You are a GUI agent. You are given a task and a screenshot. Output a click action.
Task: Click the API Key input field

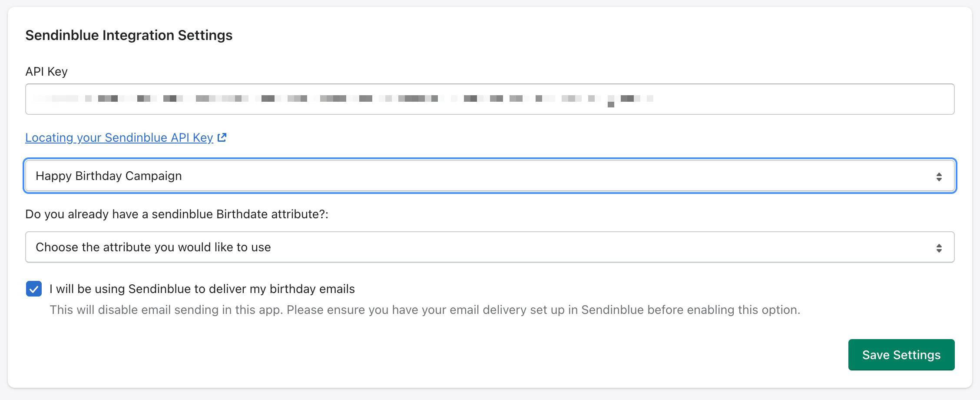(490, 100)
